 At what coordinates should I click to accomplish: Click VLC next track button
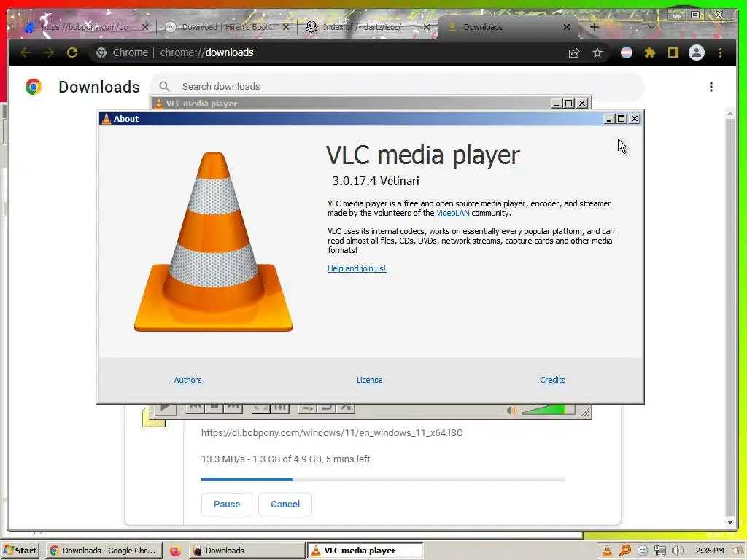(233, 408)
